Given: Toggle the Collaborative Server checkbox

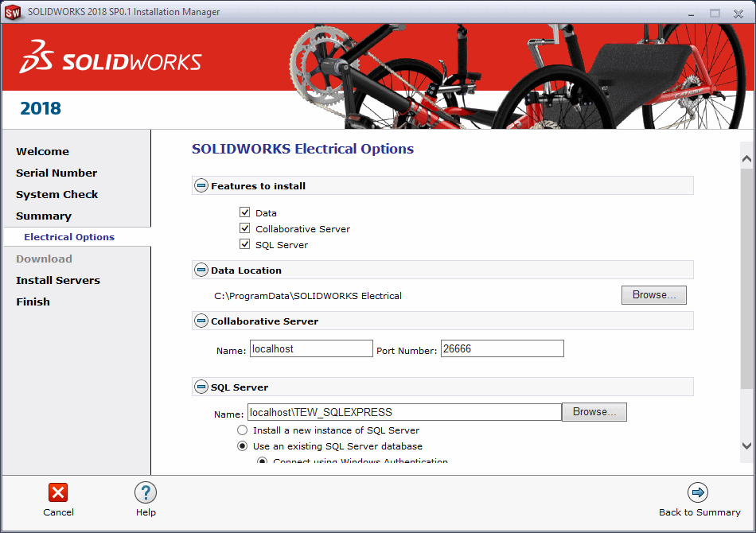Looking at the screenshot, I should [x=245, y=228].
